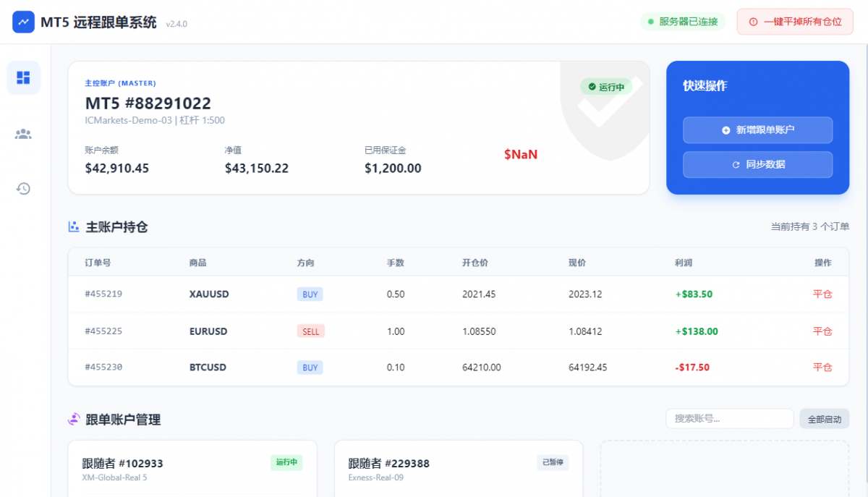Click the +$83.50 profit value

pyautogui.click(x=694, y=294)
